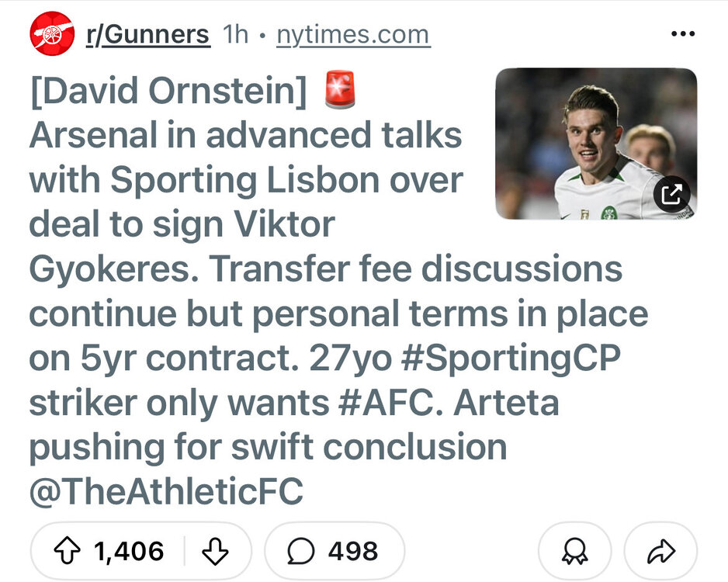The height and width of the screenshot is (582, 728).
Task: Click the [David Ornstein] title tag
Action: point(168,92)
